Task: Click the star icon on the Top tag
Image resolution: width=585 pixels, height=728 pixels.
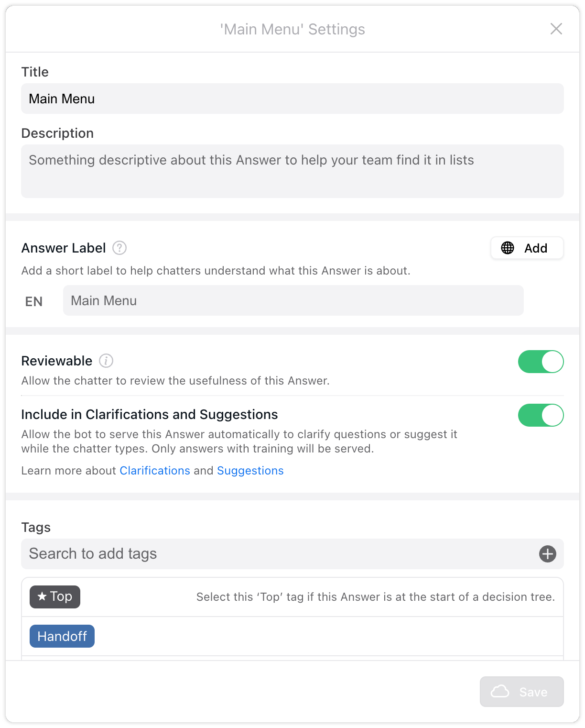Action: click(x=42, y=596)
